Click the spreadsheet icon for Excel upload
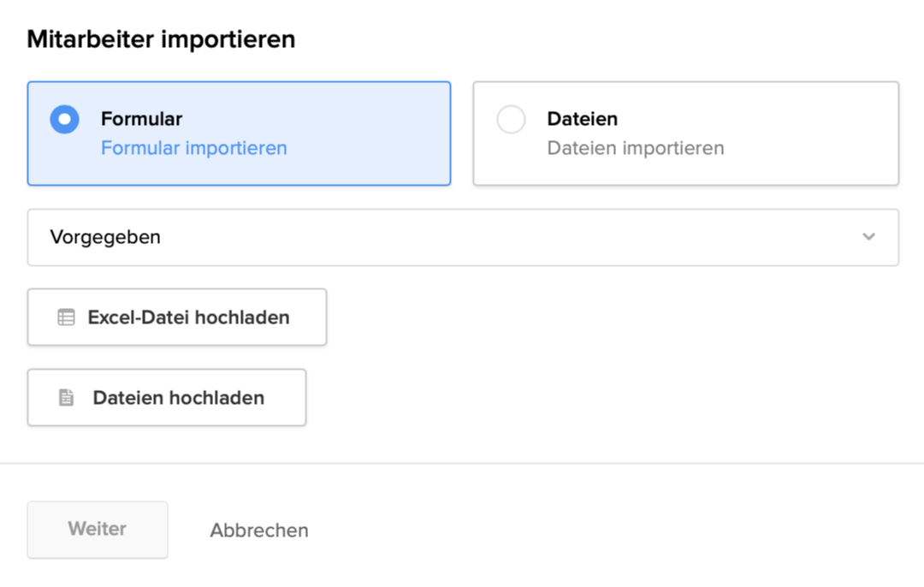Screen dimensions: 924x587 [66, 317]
